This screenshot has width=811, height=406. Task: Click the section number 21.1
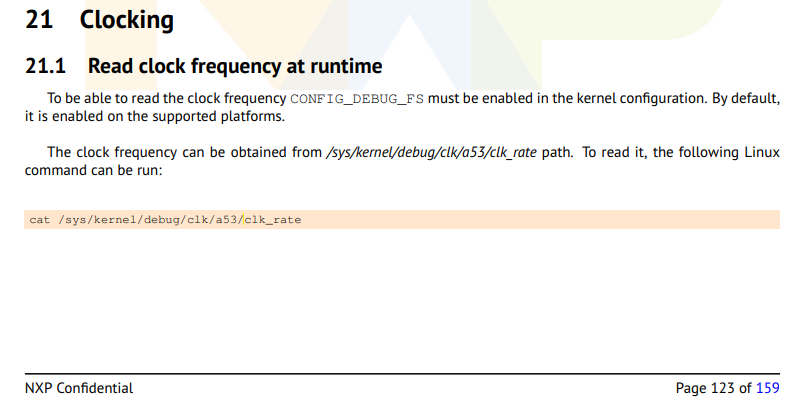[45, 67]
